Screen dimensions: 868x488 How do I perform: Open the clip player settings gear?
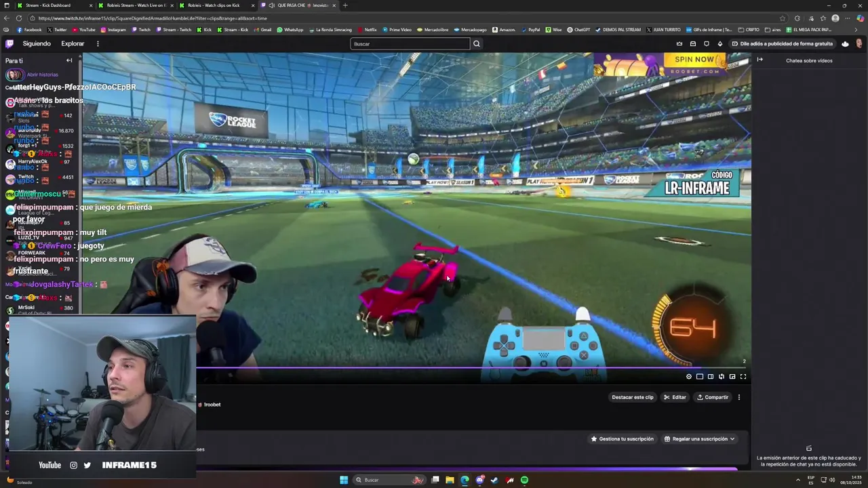tap(689, 377)
